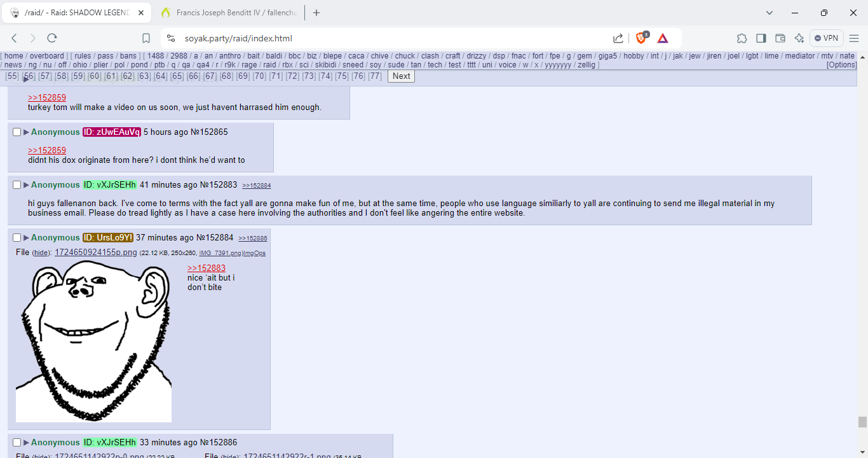Follow the red >>152883 quote link
This screenshot has height=458, width=868.
207,268
